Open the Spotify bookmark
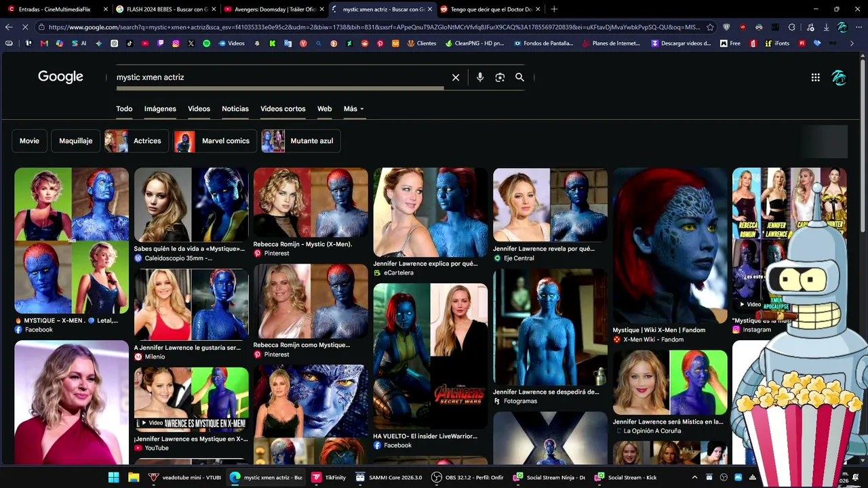This screenshot has height=488, width=868. click(207, 43)
